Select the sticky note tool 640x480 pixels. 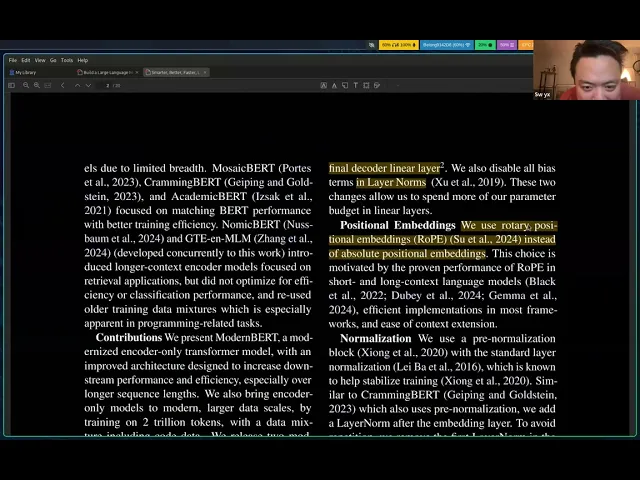[345, 85]
